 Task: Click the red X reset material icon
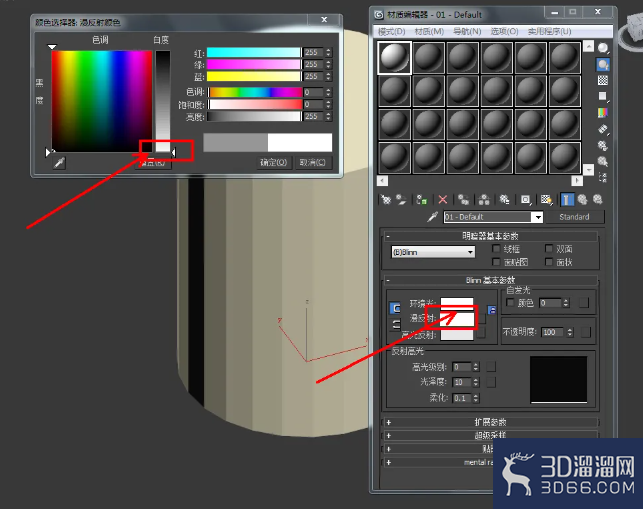[442, 200]
